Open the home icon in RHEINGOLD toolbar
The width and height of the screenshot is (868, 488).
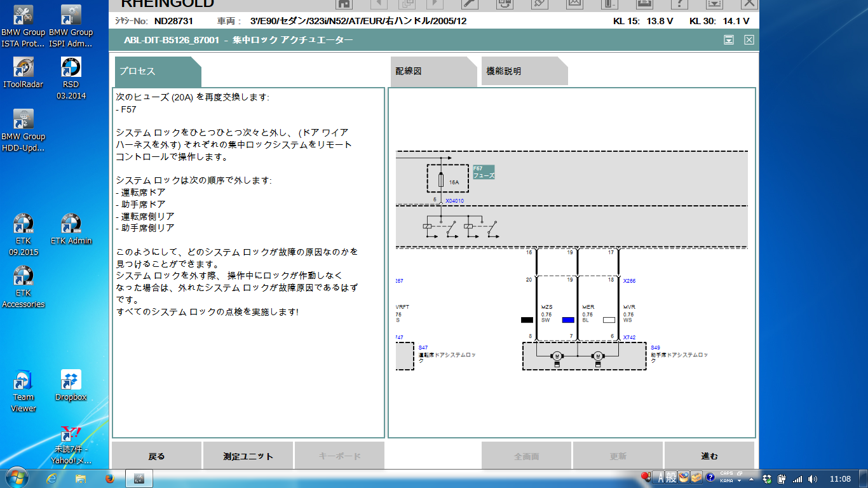coord(344,4)
